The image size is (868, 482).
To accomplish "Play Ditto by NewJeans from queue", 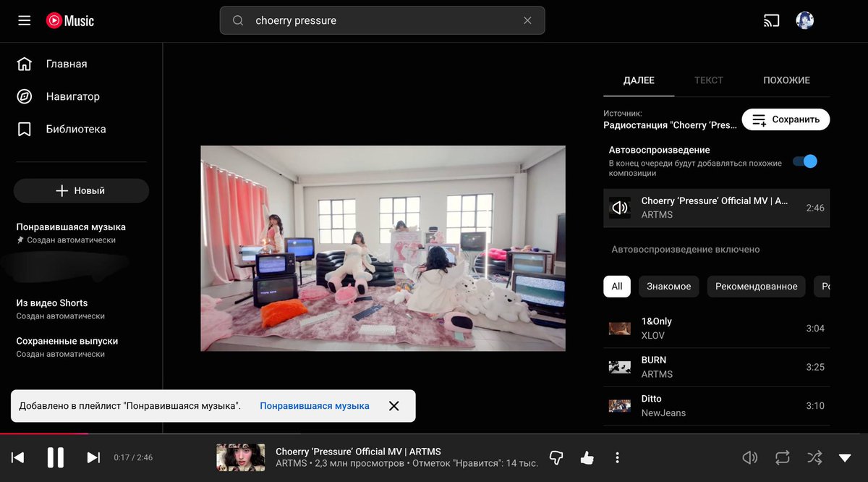I will pos(717,406).
